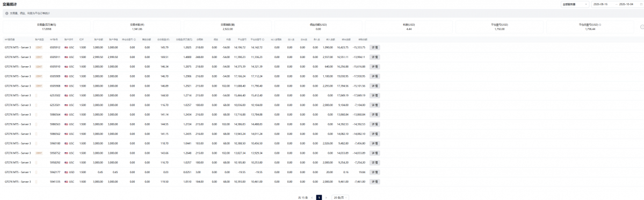Image resolution: width=644 pixels, height=200 pixels.
Task: Click the 交易笔数 summary card showing 2,922.00
Action: click(x=228, y=27)
